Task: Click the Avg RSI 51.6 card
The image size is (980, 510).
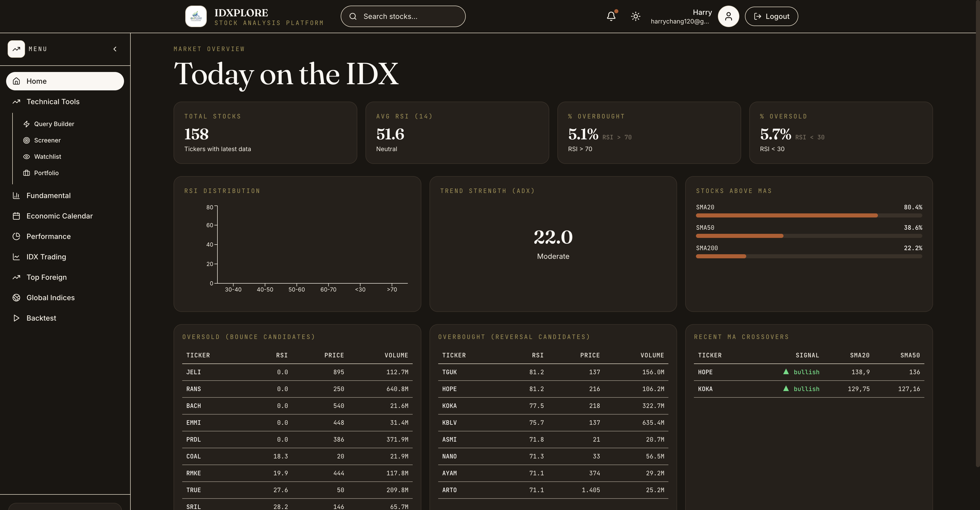Action: [x=457, y=133]
